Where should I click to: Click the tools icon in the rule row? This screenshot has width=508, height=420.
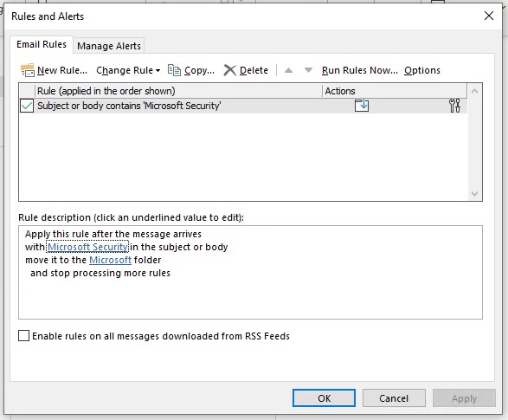point(454,106)
